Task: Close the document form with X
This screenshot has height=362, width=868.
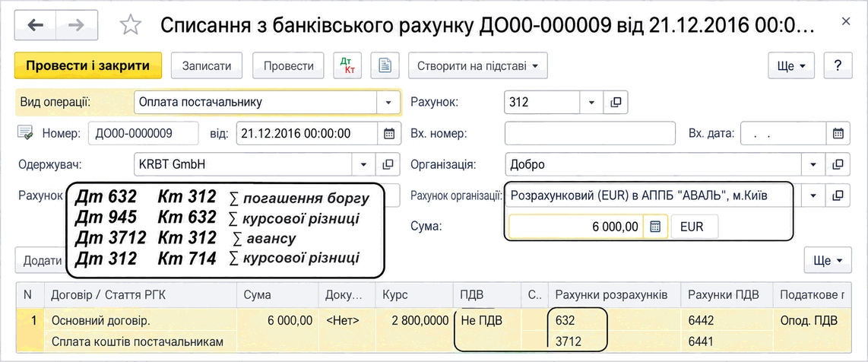Action: 845,21
